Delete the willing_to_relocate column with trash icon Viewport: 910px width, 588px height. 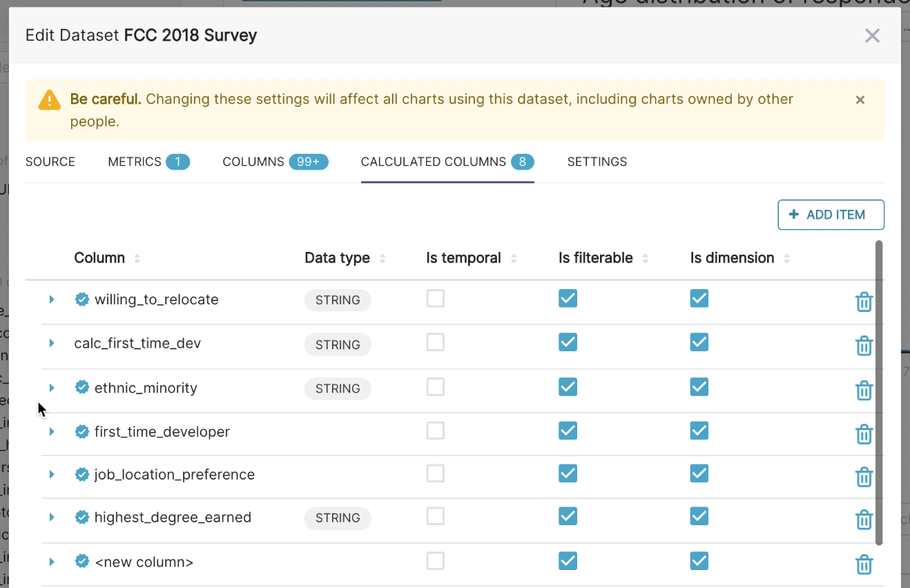pyautogui.click(x=864, y=302)
